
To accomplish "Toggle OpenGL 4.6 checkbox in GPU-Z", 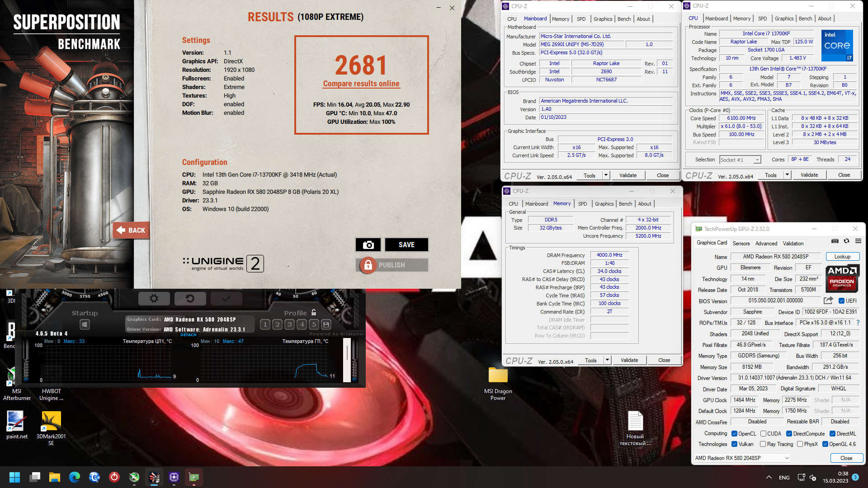I will [x=825, y=444].
